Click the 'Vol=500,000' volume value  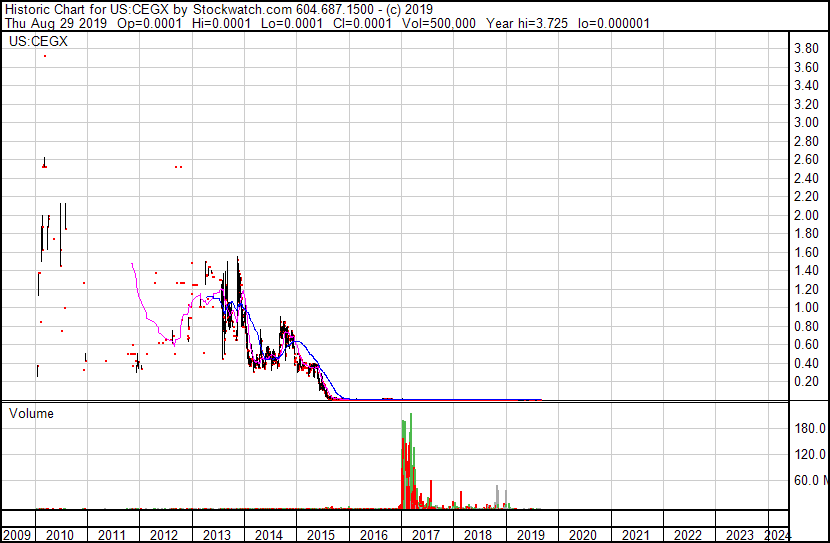[x=439, y=23]
